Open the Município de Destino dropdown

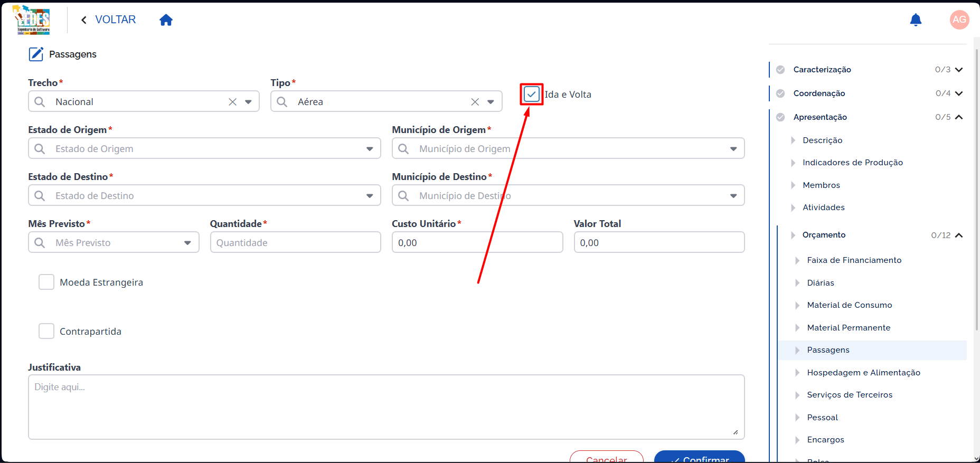[733, 196]
